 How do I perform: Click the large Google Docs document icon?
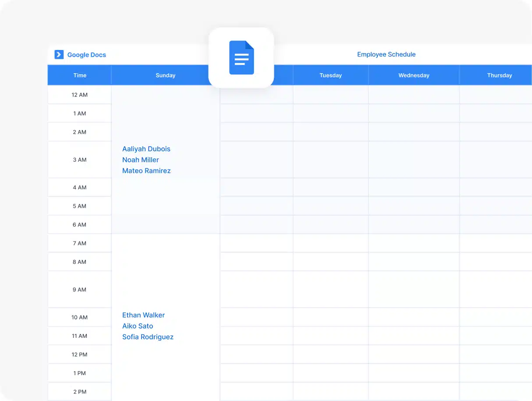[x=241, y=57]
